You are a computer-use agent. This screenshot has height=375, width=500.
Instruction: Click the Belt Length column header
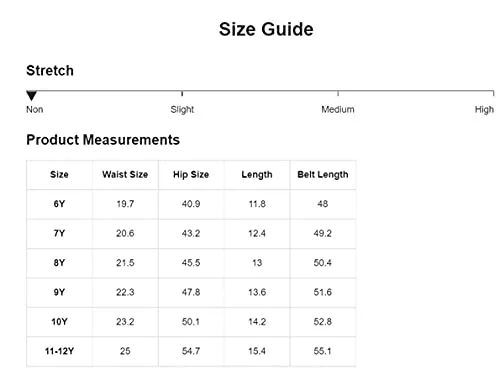323,175
